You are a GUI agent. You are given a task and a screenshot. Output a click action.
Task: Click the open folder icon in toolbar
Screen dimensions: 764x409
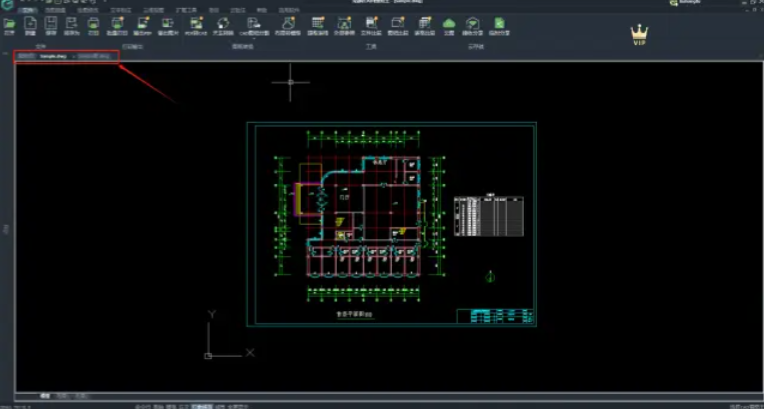tap(9, 22)
